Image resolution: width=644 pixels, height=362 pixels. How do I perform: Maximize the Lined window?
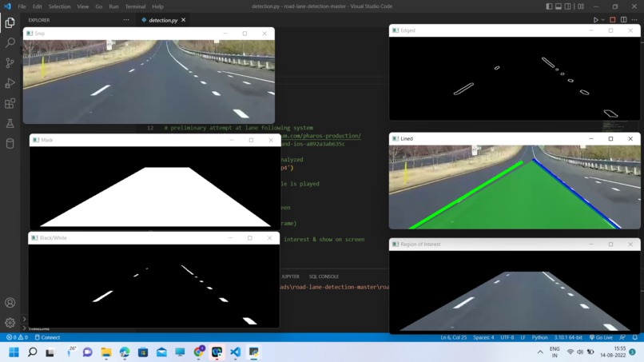610,139
